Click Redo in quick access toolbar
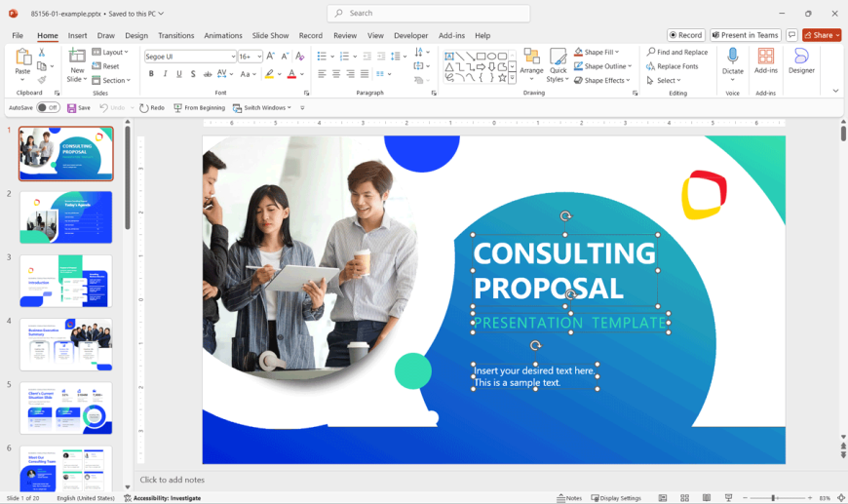848x504 pixels. 152,107
